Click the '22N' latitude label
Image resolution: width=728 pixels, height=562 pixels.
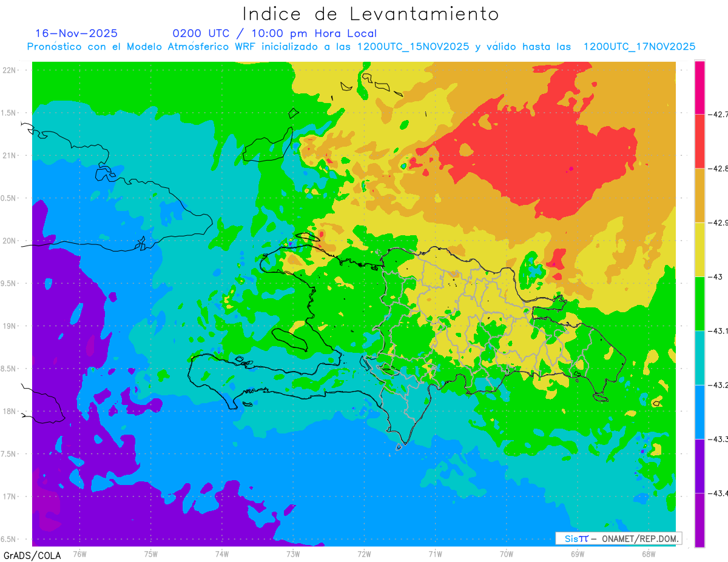click(x=10, y=70)
